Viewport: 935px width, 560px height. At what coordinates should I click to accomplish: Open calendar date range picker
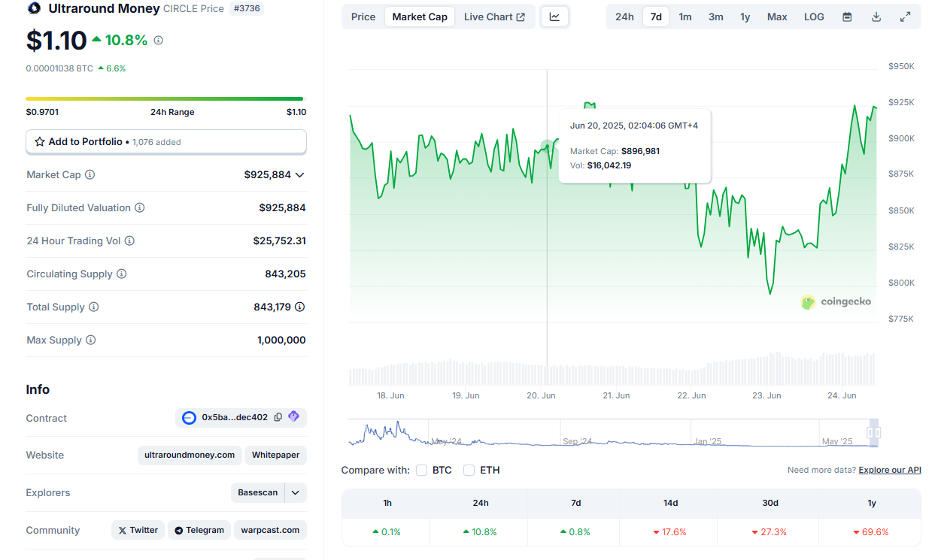847,17
